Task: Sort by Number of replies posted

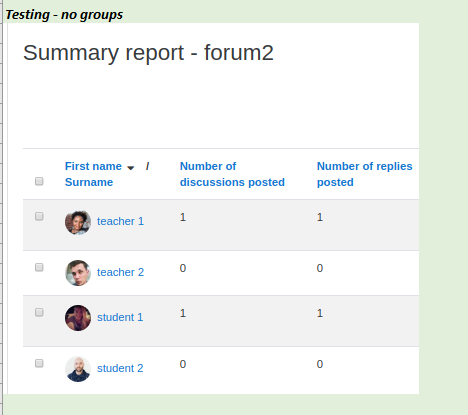Action: click(x=365, y=174)
